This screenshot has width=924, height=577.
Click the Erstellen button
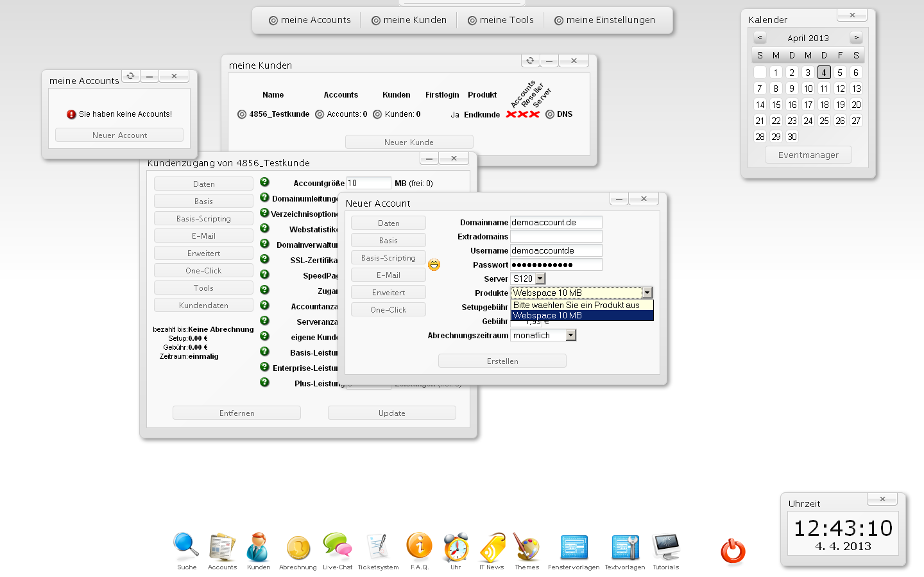502,360
